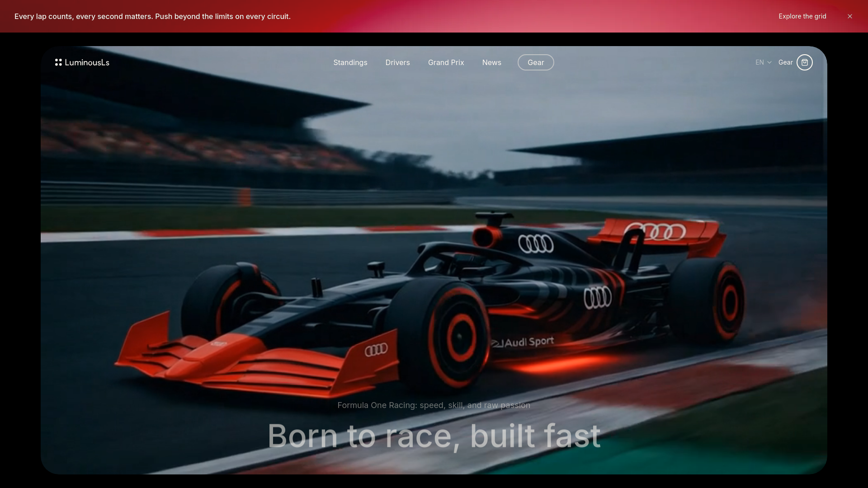Select Grand Prix in the navigation

click(x=446, y=62)
